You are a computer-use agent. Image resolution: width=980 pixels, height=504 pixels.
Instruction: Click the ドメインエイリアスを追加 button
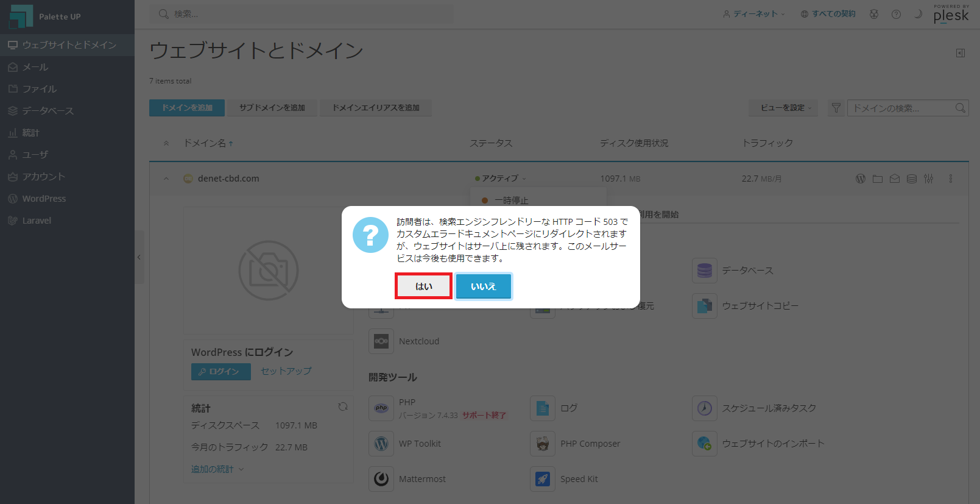(x=376, y=108)
